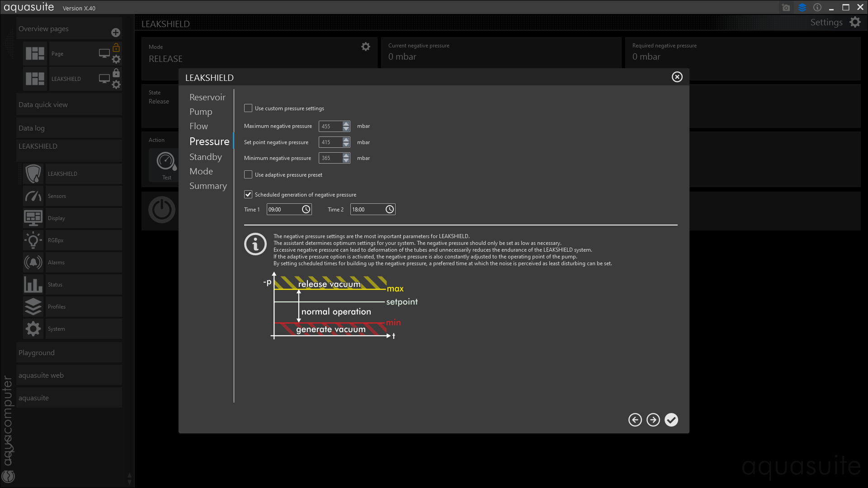The image size is (868, 488).
Task: Select the Reservoir wizard tab
Action: click(207, 97)
